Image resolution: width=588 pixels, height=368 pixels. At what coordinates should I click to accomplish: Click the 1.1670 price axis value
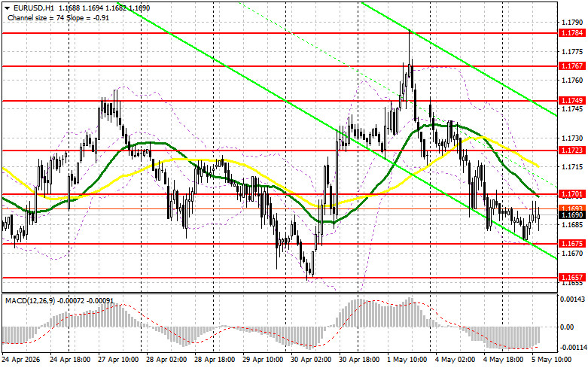click(x=572, y=254)
